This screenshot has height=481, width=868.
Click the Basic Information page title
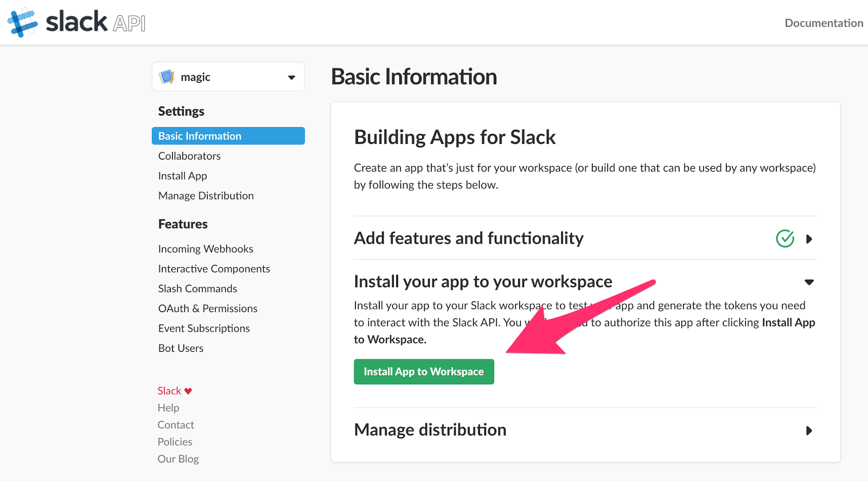[x=414, y=77]
